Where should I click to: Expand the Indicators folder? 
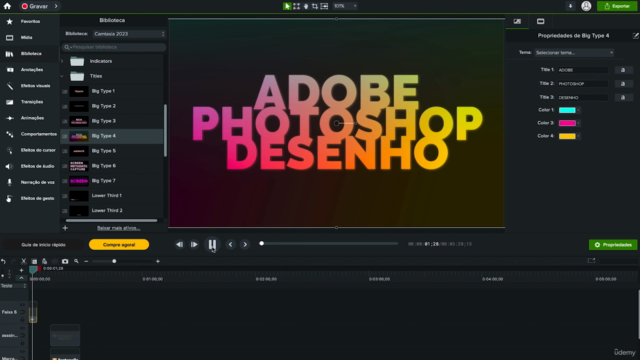62,61
